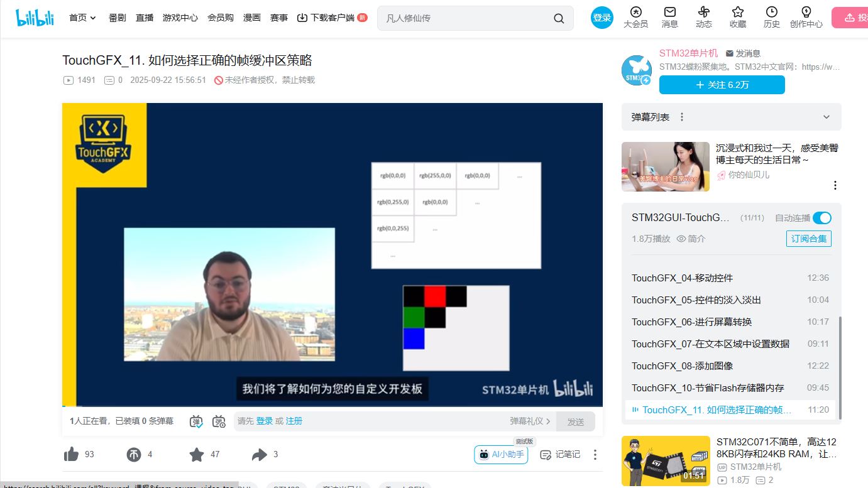Click 下载客户端 in the top bar
868x488 pixels.
coord(332,18)
